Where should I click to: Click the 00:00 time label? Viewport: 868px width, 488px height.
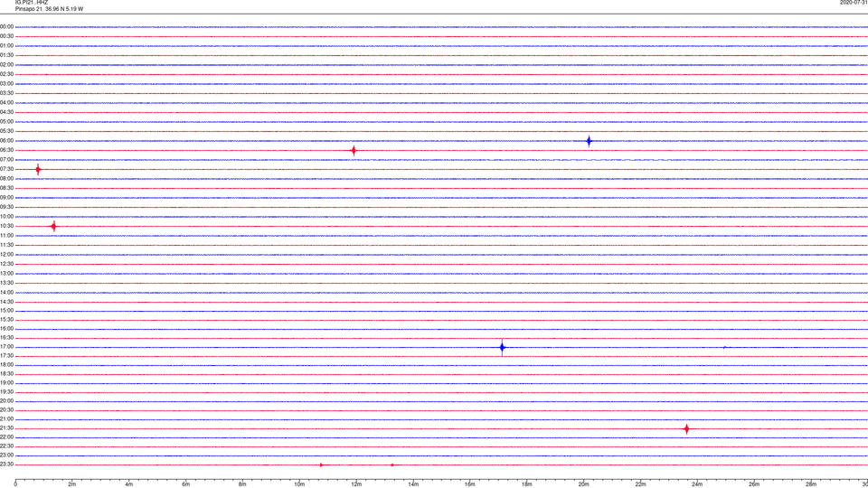6,26
